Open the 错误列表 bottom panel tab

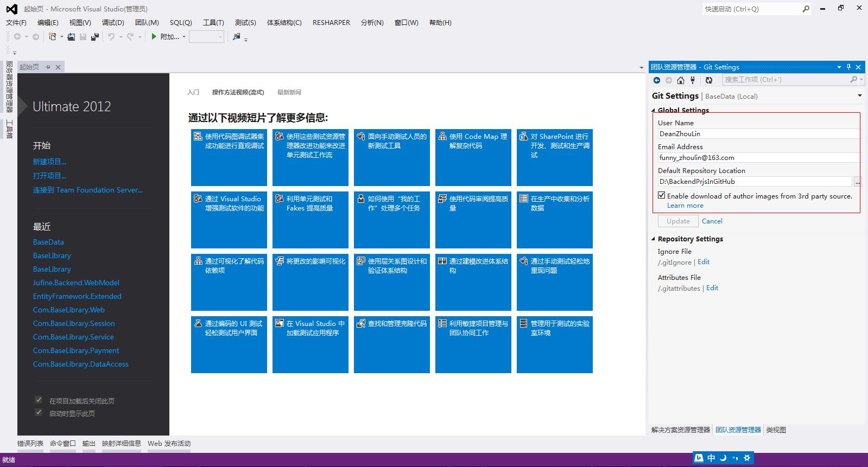30,443
